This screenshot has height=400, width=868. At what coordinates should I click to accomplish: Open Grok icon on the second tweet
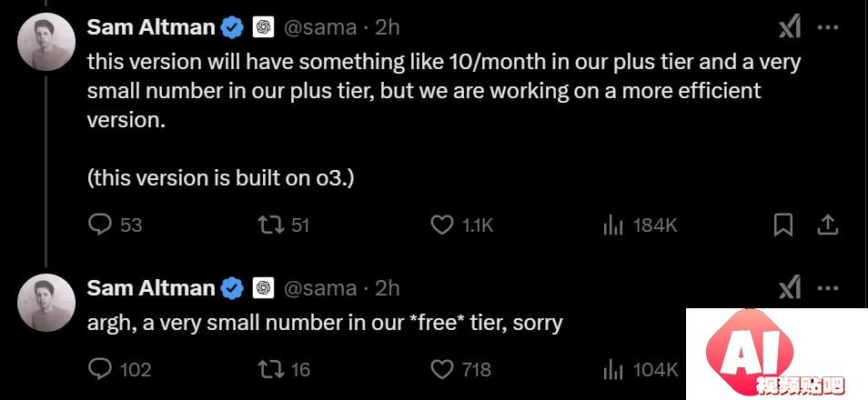(x=790, y=287)
